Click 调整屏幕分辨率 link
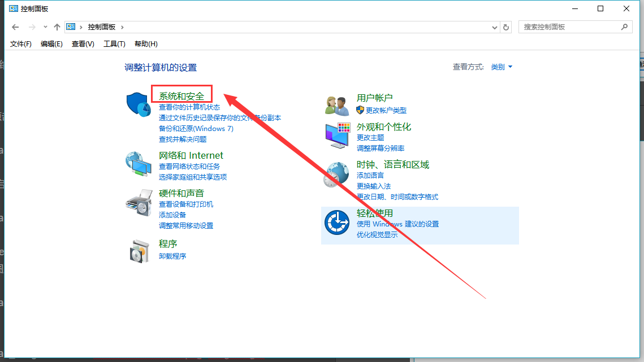The width and height of the screenshot is (644, 362). pyautogui.click(x=381, y=148)
